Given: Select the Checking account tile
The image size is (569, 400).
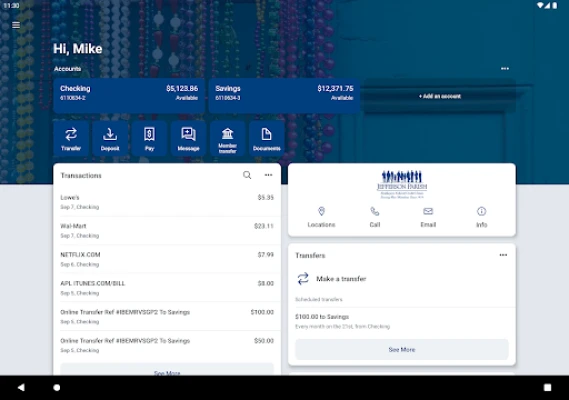Looking at the screenshot, I should tap(129, 96).
